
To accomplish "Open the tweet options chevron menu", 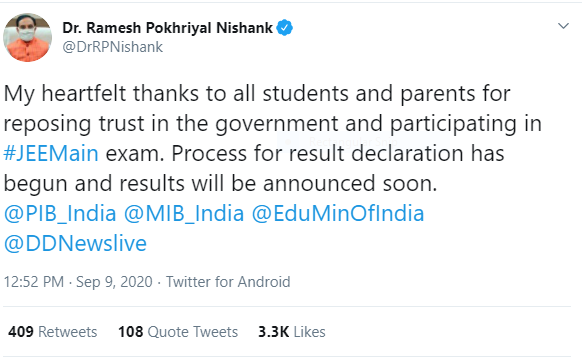I will click(563, 26).
